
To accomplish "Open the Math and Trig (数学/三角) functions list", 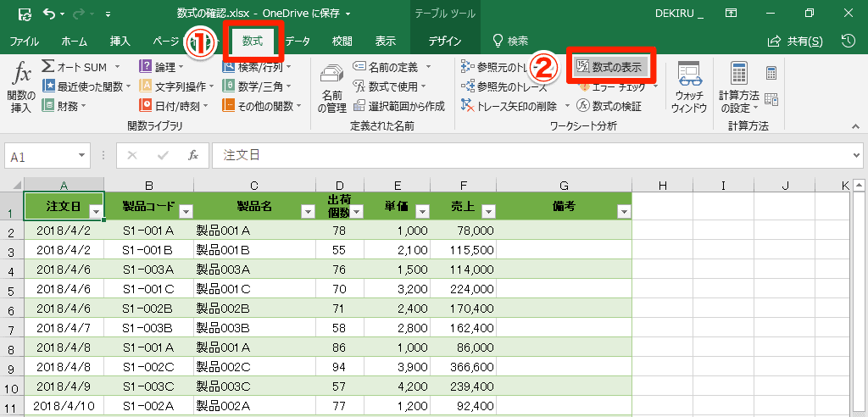I will (x=256, y=86).
